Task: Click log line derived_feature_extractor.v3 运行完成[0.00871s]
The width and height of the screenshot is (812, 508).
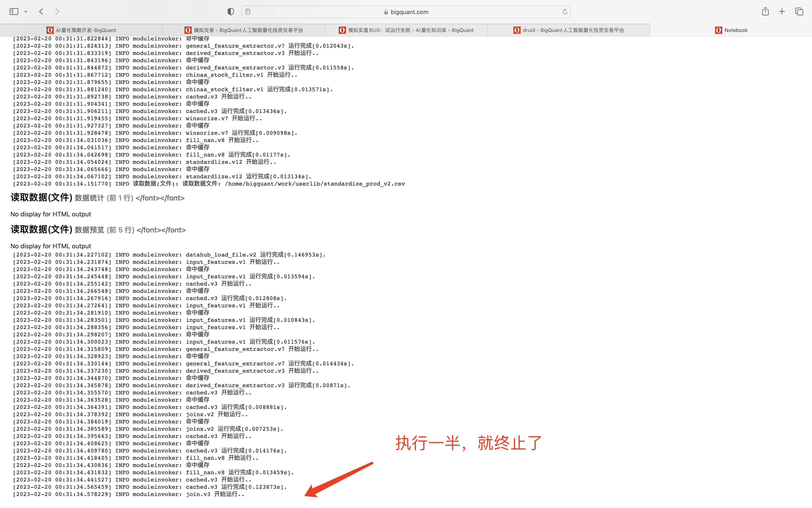Action: [x=182, y=385]
